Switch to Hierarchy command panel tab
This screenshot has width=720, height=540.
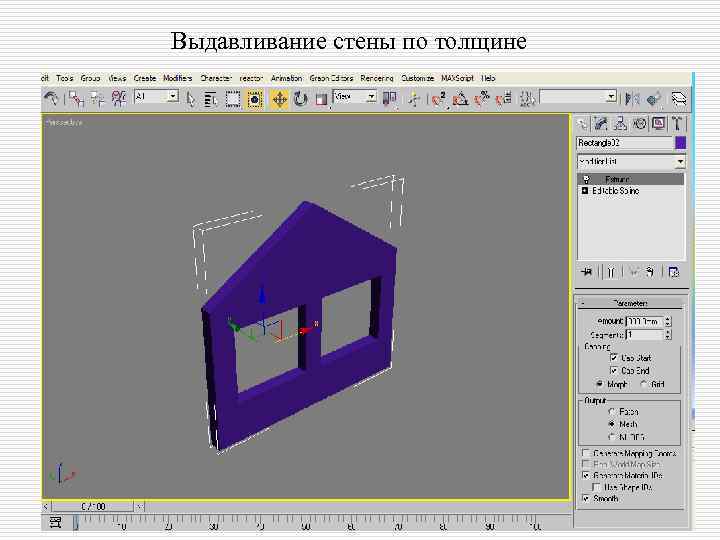pos(620,124)
